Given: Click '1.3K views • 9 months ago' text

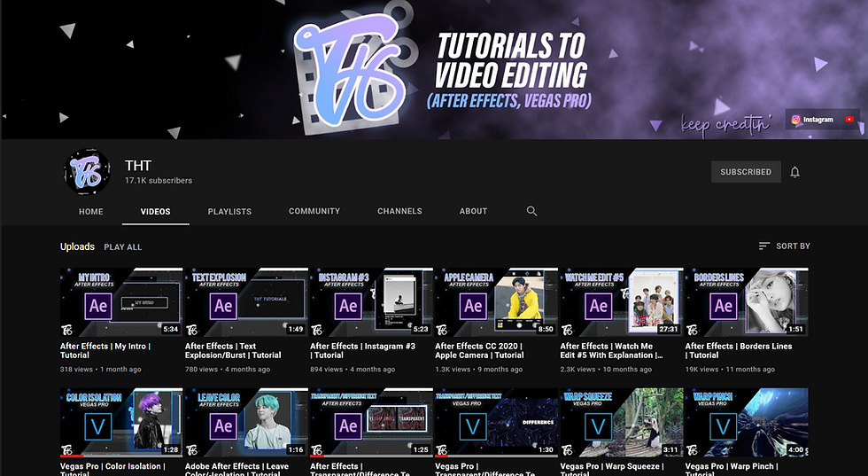Looking at the screenshot, I should click(x=479, y=369).
